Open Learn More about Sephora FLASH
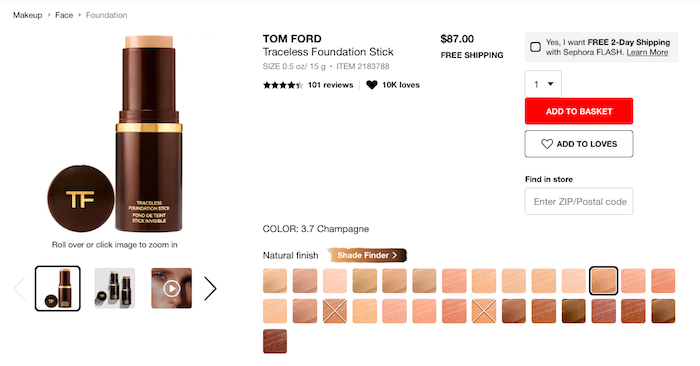Image resolution: width=700 pixels, height=366 pixels. click(647, 52)
